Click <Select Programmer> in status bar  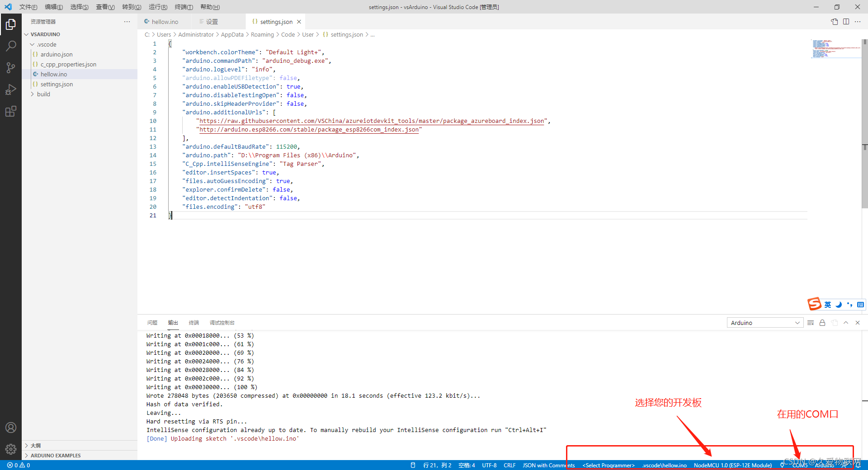609,465
